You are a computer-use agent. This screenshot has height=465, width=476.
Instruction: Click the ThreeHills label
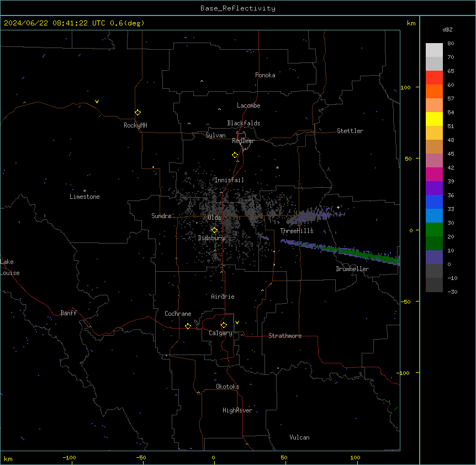297,231
